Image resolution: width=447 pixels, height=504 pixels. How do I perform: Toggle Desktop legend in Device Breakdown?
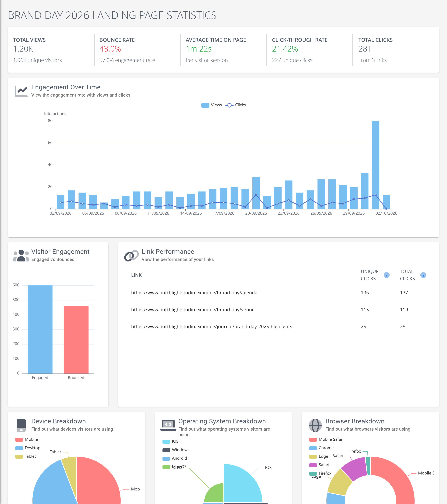tap(28, 448)
